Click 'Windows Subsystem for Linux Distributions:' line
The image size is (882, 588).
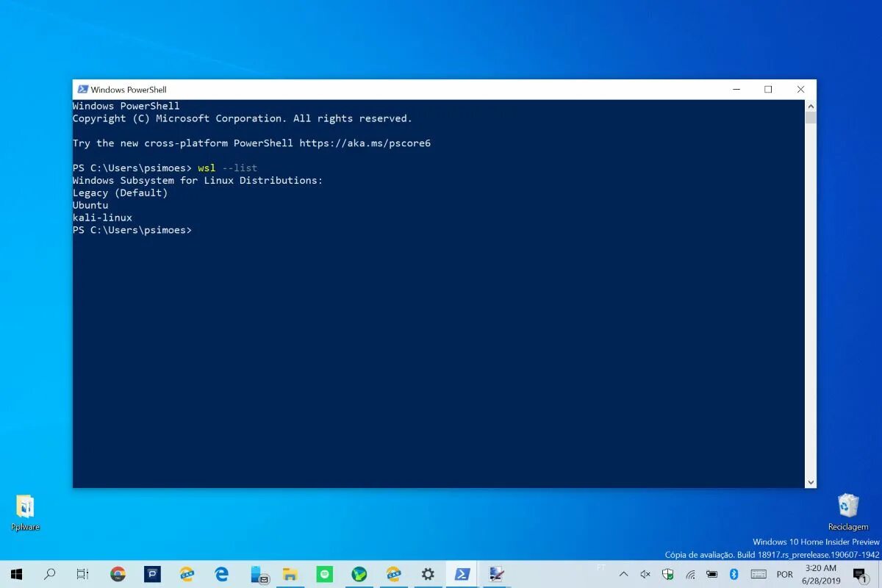[x=198, y=180]
